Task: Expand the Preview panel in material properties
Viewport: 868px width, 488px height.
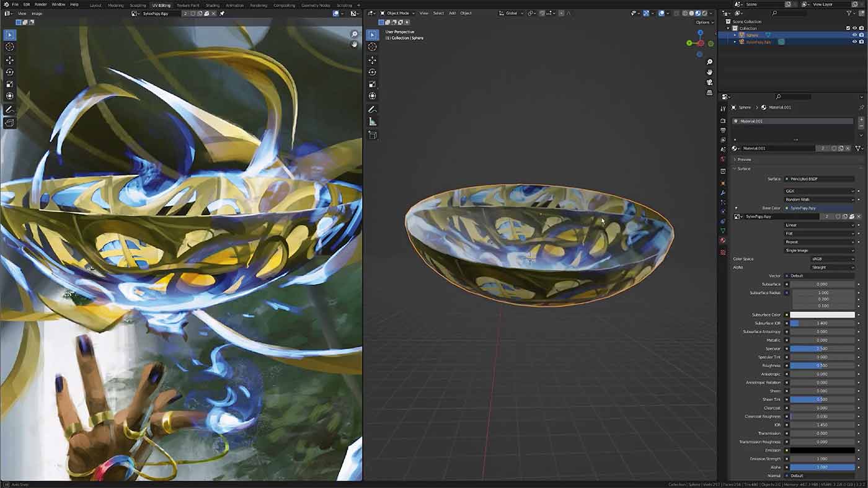Action: click(744, 159)
